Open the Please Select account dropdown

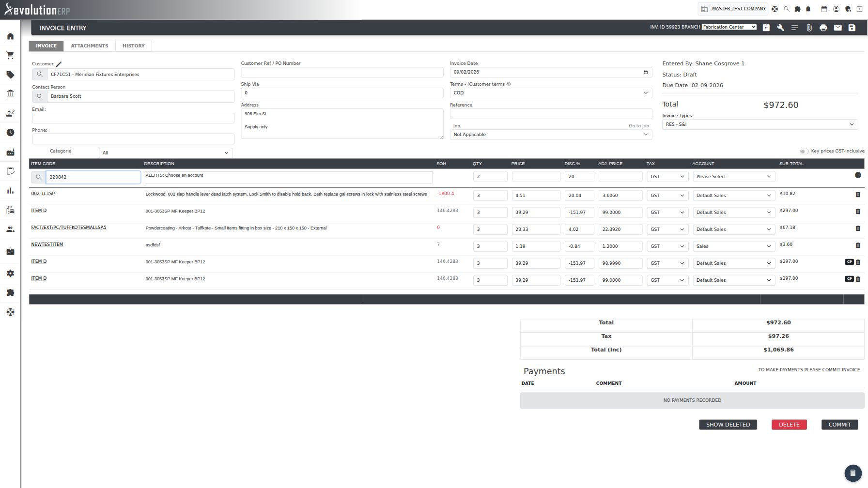pos(733,177)
